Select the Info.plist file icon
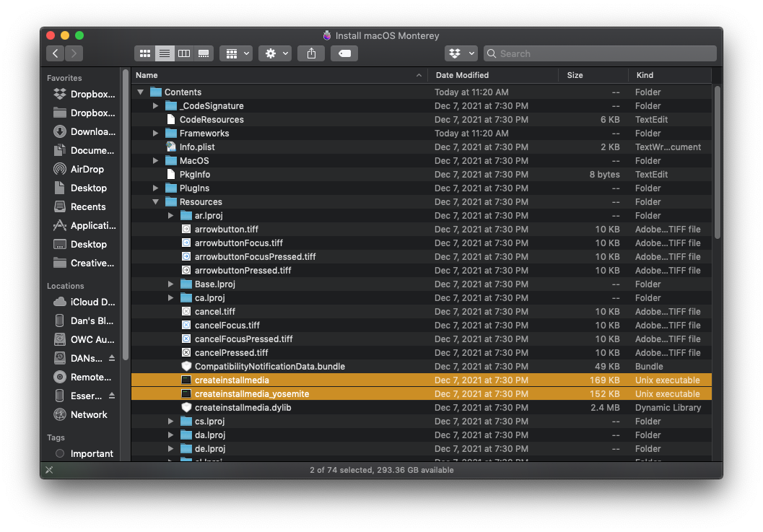This screenshot has width=763, height=532. coord(171,147)
